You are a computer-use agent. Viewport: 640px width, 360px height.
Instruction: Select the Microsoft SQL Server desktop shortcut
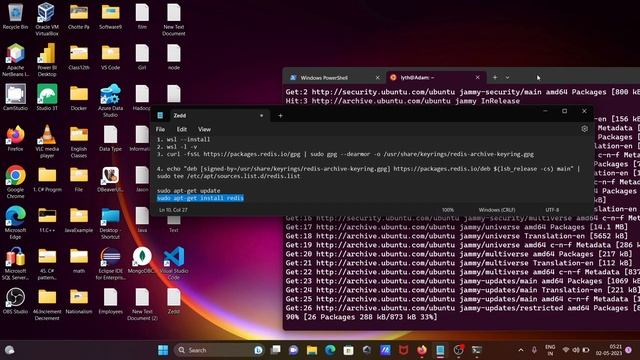[x=16, y=263]
